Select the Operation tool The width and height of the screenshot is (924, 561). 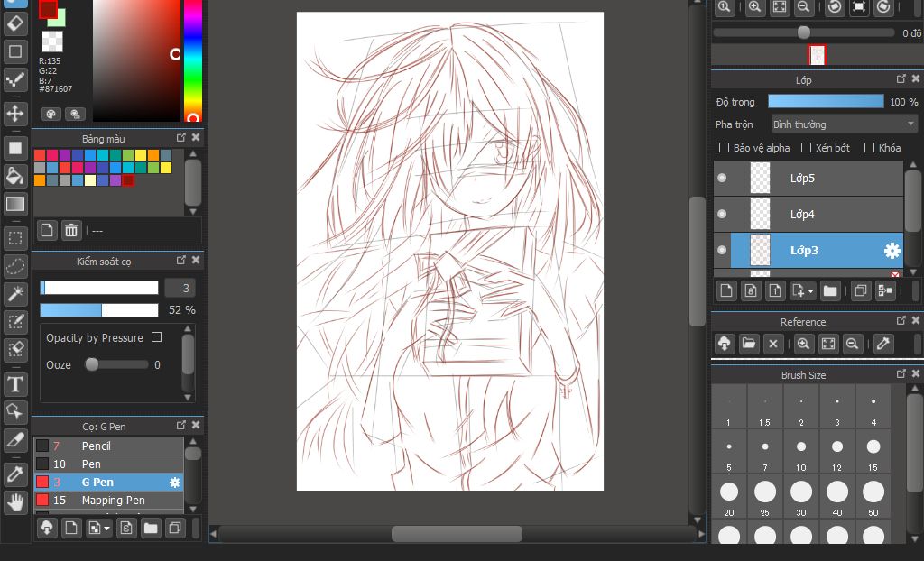15,412
